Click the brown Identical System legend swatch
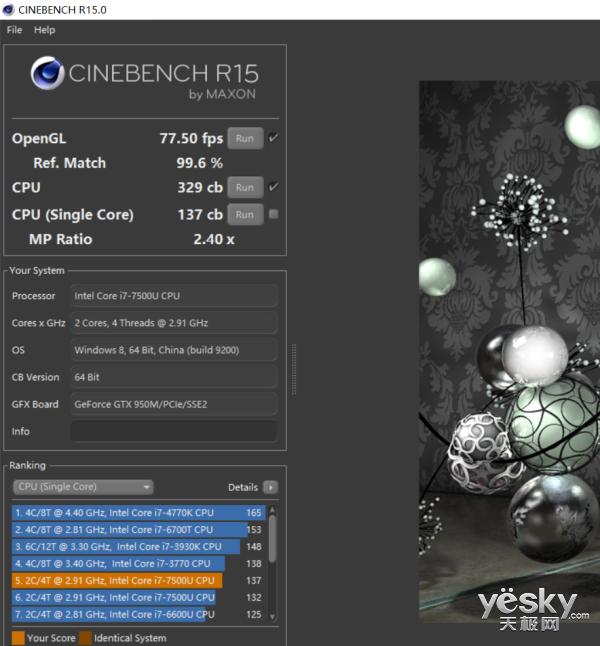600x646 pixels. [85, 638]
